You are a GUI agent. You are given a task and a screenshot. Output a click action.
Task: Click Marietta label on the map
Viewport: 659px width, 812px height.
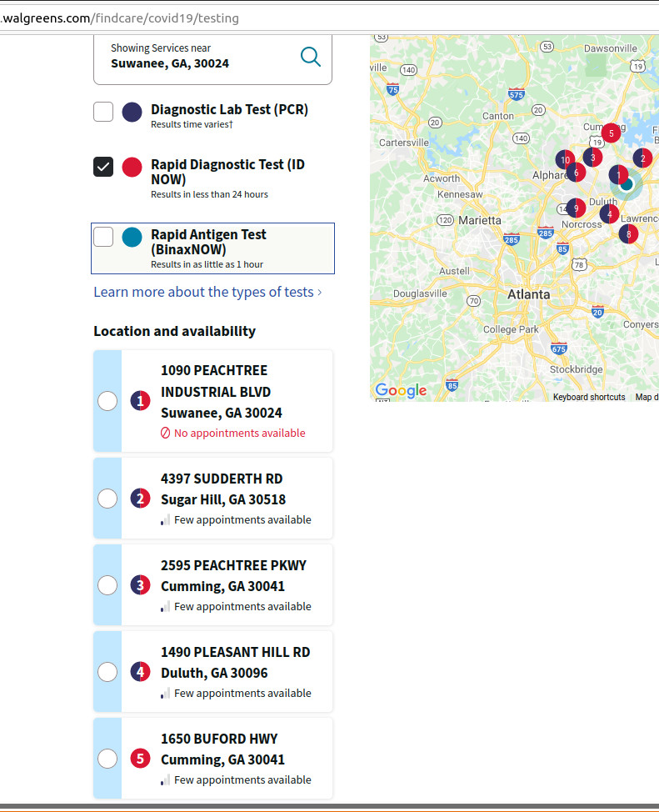480,221
